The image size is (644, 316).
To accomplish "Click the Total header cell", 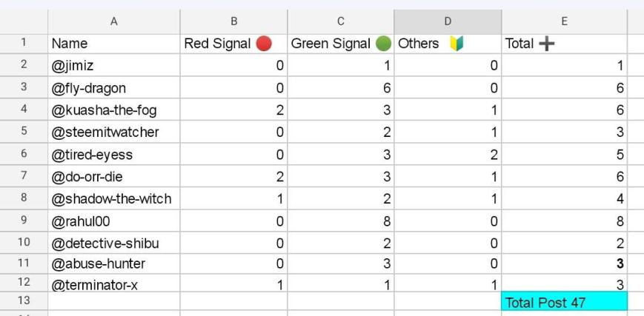I will [564, 44].
